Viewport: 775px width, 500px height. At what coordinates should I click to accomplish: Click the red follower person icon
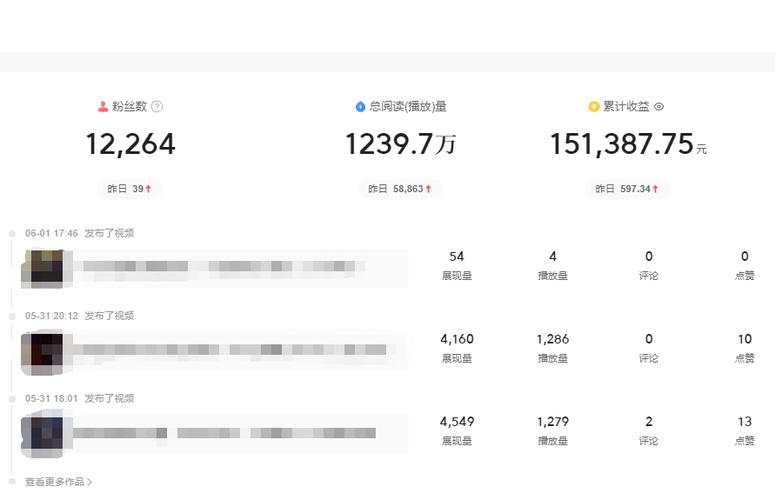point(103,106)
